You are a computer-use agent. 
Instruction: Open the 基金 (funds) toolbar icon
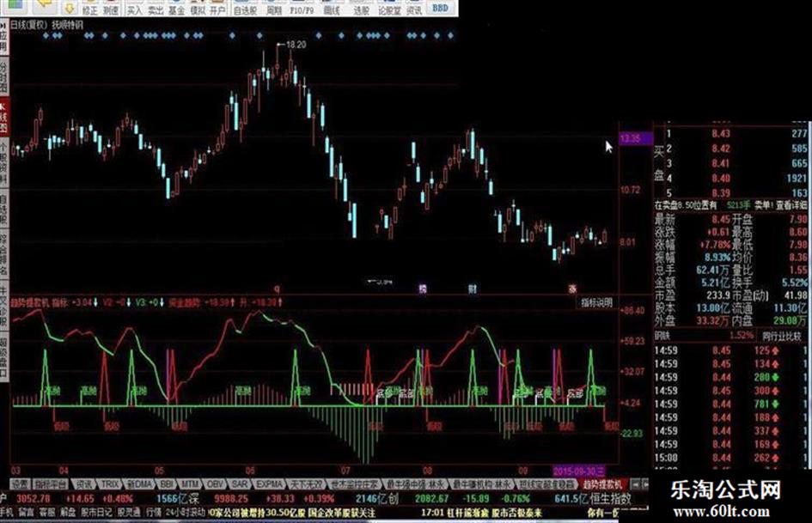(x=177, y=8)
